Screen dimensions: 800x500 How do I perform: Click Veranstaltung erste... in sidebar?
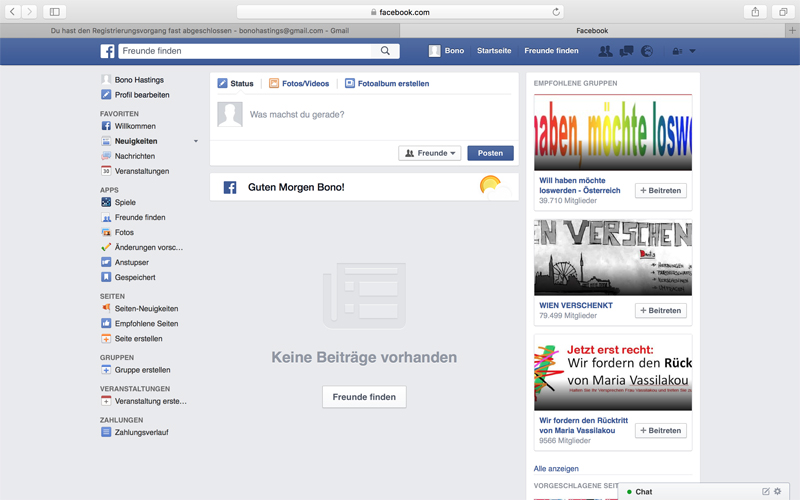[x=144, y=401]
